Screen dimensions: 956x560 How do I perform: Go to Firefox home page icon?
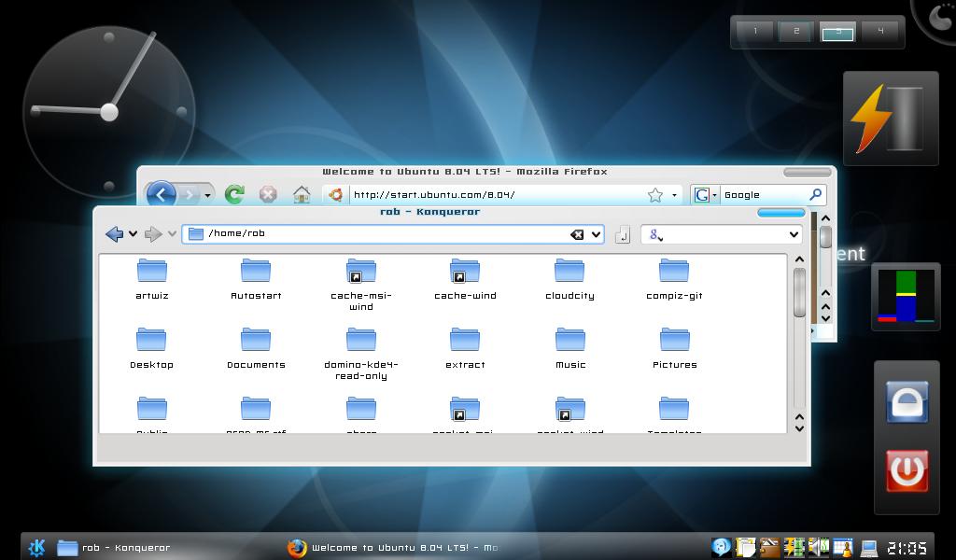tap(302, 195)
